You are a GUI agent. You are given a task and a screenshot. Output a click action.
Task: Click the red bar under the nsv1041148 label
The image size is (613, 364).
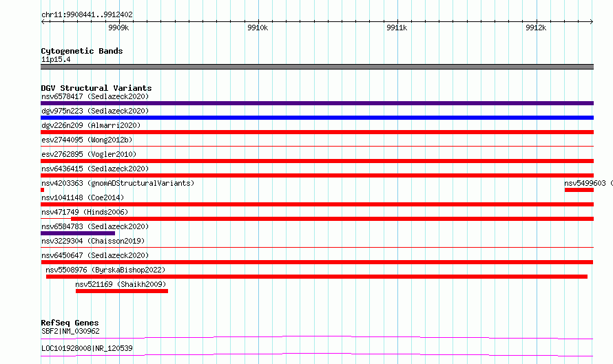[317, 204]
